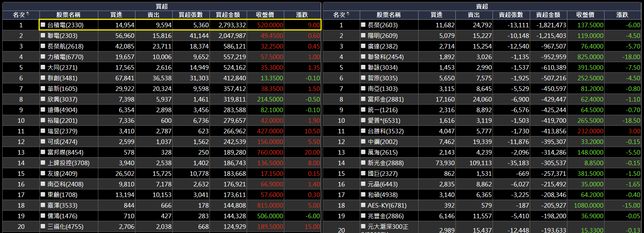
Task: Click 收盤價 header in 買超 table
Action: [x=265, y=15]
